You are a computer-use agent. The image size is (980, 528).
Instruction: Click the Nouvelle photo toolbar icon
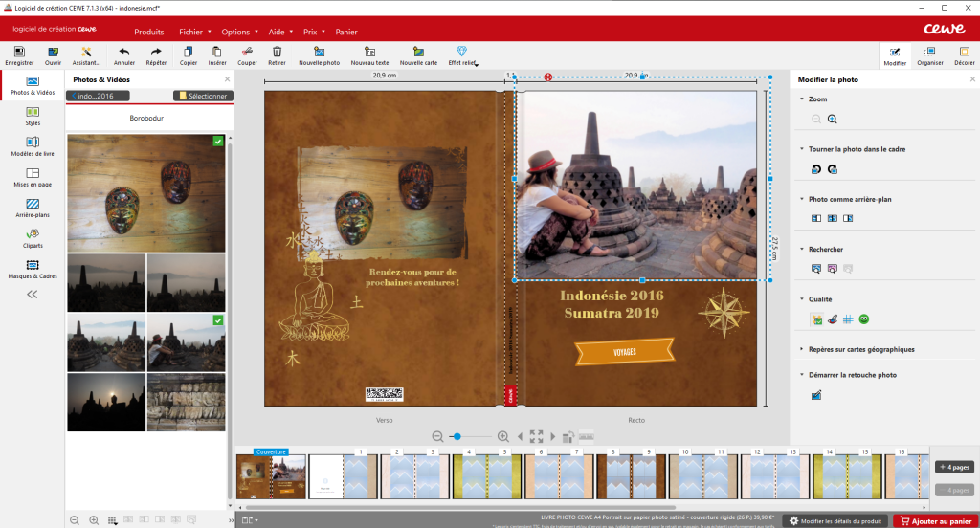pos(319,52)
